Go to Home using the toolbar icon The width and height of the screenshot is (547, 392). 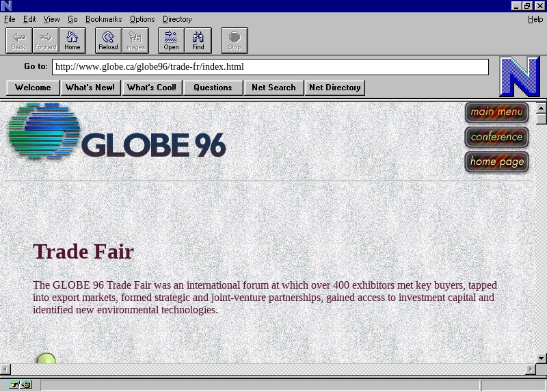(x=72, y=41)
